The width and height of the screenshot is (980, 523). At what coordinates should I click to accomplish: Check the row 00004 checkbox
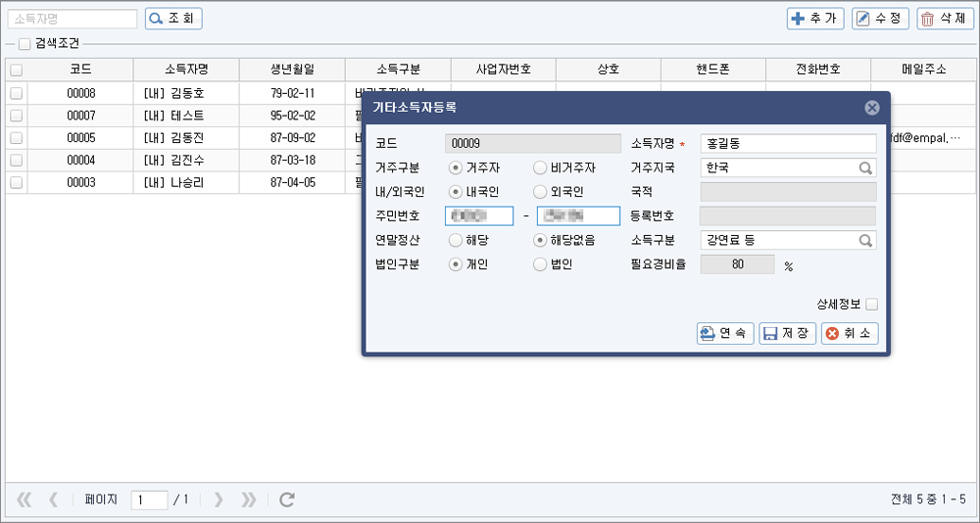click(x=17, y=161)
